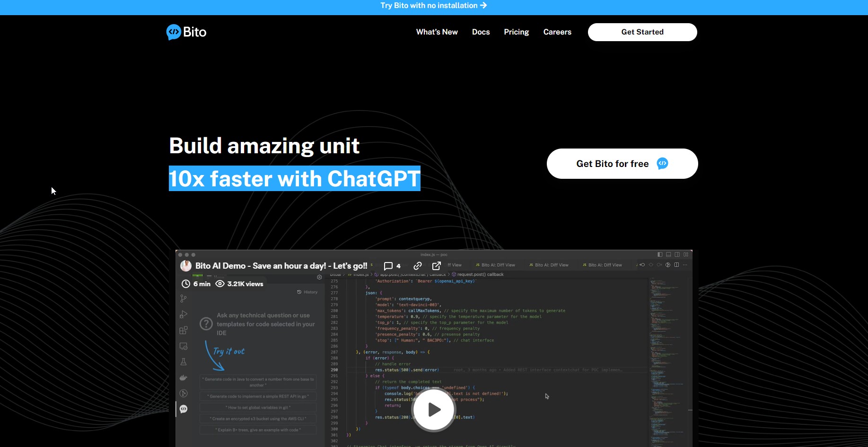The image size is (868, 447).
Task: Follow the Try Bito with no installation banner
Action: click(x=433, y=6)
